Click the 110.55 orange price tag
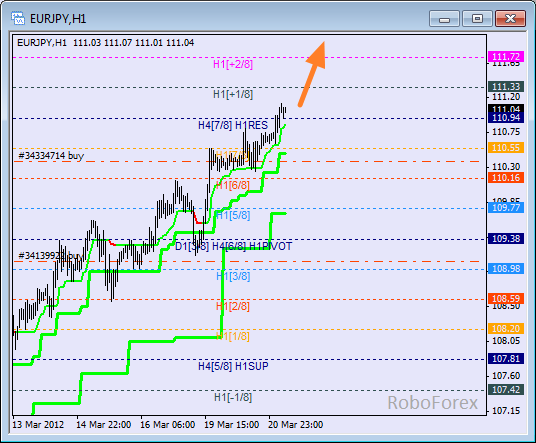Viewport: 536px width, 443px height. tap(506, 148)
